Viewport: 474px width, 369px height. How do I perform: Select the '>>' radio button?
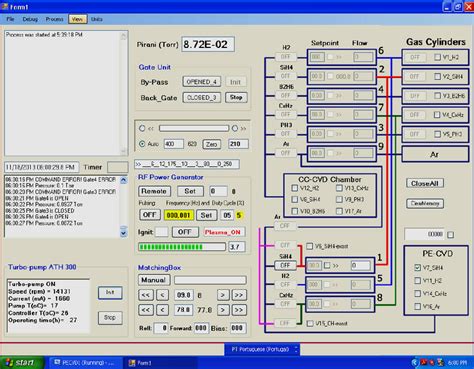tap(235, 128)
